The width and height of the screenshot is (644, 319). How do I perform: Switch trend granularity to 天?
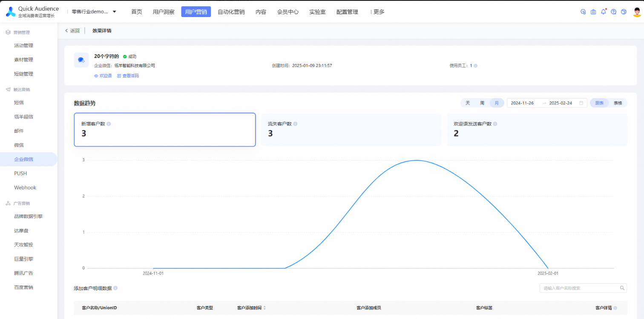[468, 103]
